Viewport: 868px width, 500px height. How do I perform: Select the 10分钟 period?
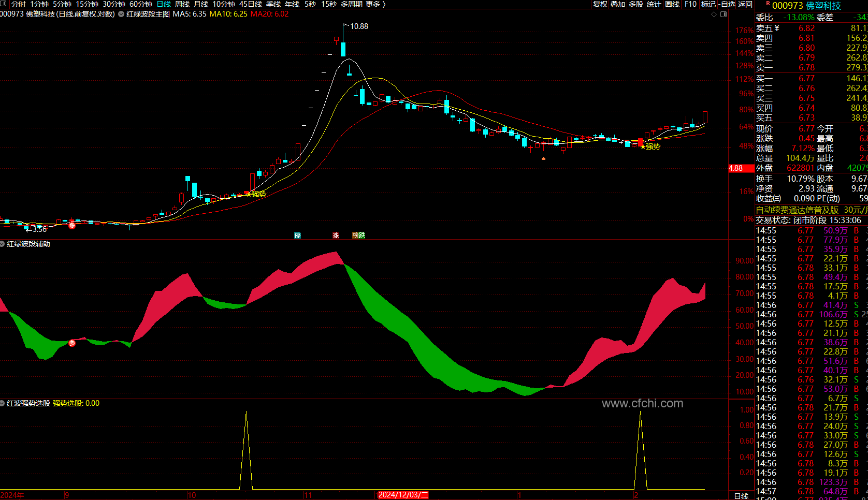[x=224, y=4]
